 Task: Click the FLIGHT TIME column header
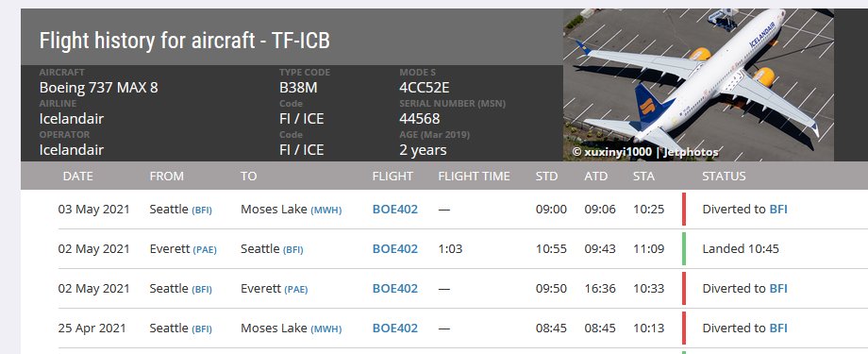[x=474, y=177]
